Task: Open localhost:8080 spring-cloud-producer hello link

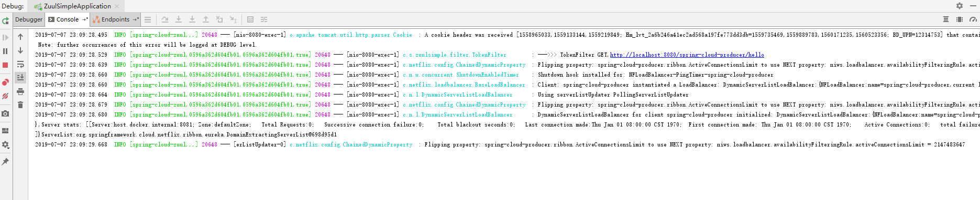Action: tap(687, 55)
